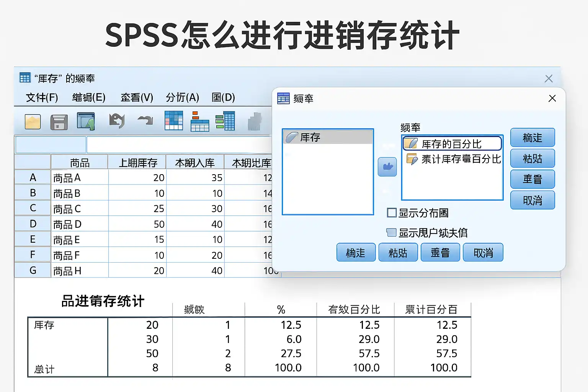
Task: Click the 频数 header in the output table
Action: pos(194,309)
